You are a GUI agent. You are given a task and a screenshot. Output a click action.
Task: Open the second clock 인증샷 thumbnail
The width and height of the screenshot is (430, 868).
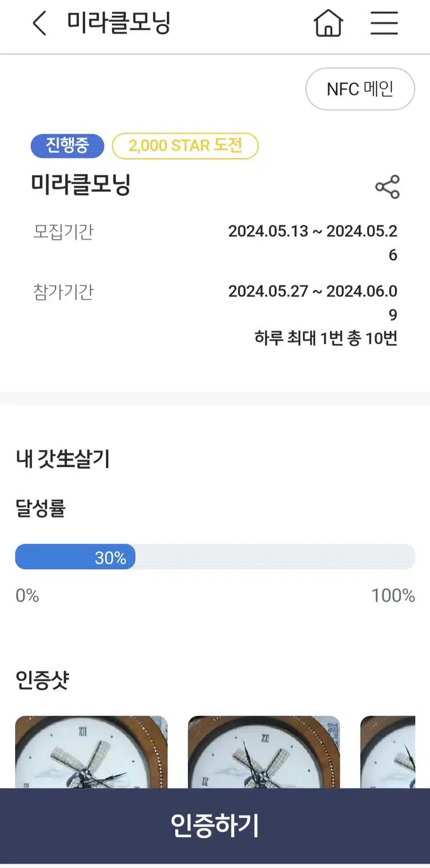(264, 752)
